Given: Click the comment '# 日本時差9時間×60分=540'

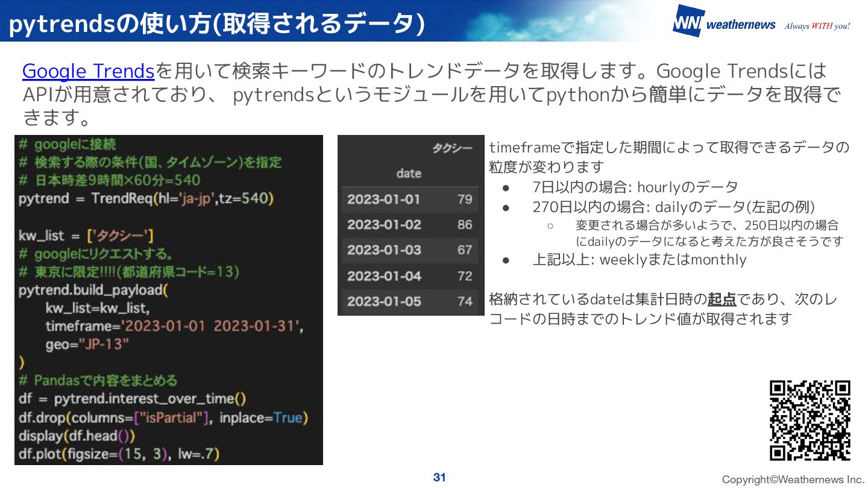Looking at the screenshot, I should pyautogui.click(x=110, y=181).
